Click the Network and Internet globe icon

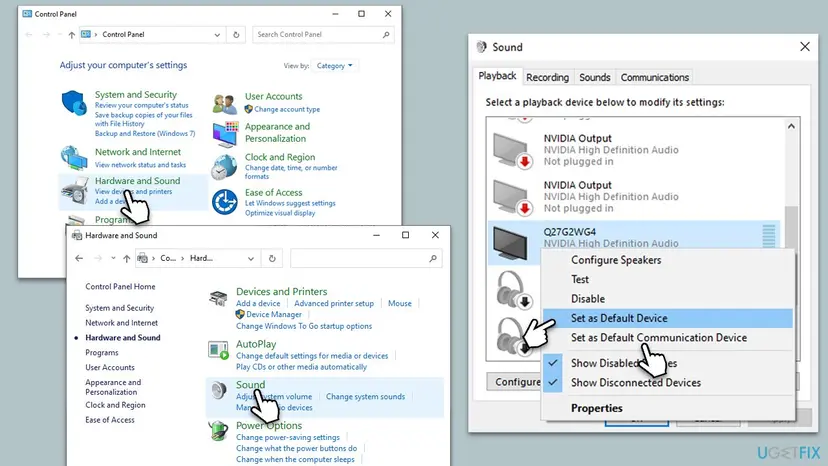pyautogui.click(x=74, y=157)
